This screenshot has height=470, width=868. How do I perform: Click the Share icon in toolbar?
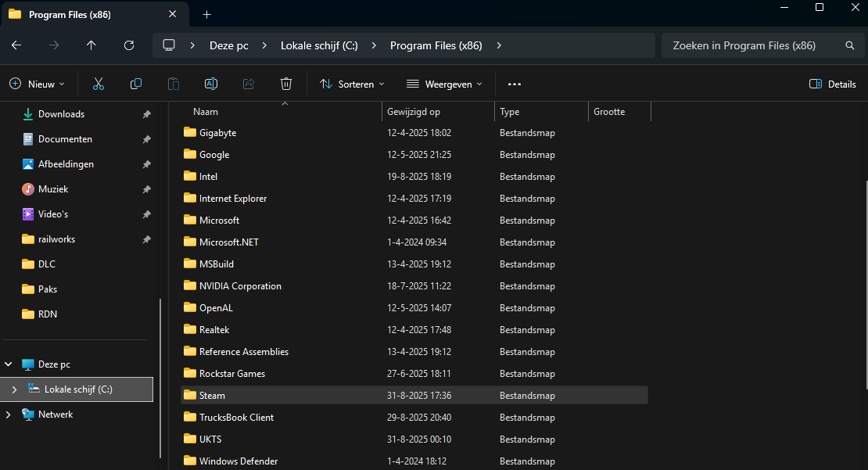click(x=249, y=84)
